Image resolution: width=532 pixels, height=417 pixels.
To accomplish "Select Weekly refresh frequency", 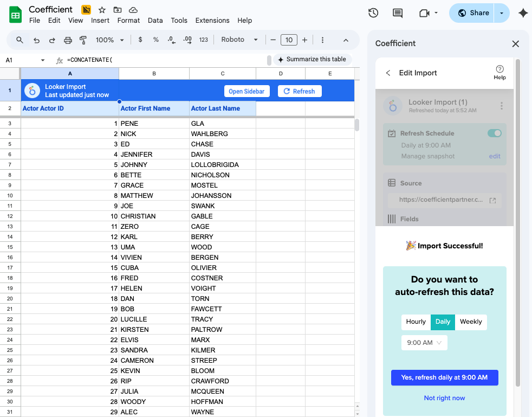I will (x=471, y=322).
